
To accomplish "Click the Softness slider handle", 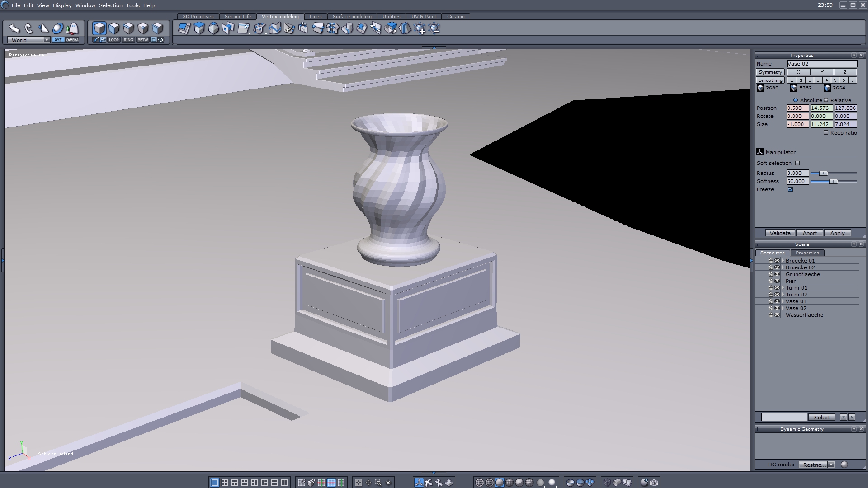I will click(x=833, y=181).
